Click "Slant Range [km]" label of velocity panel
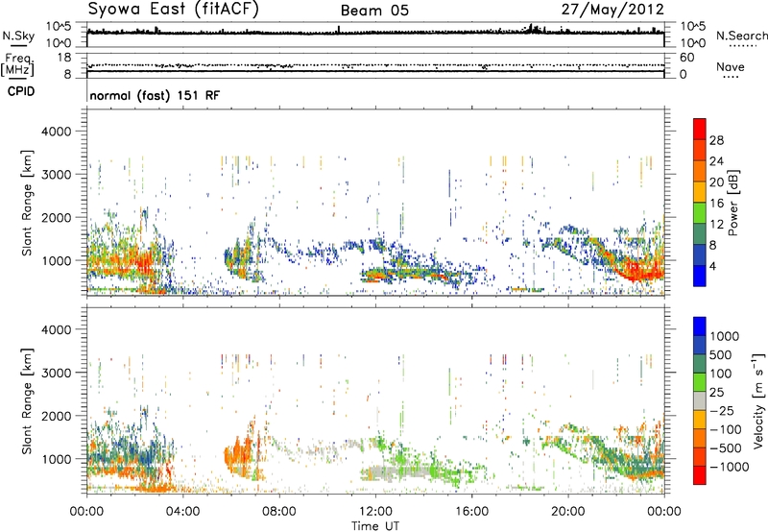Image resolution: width=768 pixels, height=532 pixels. pos(27,400)
